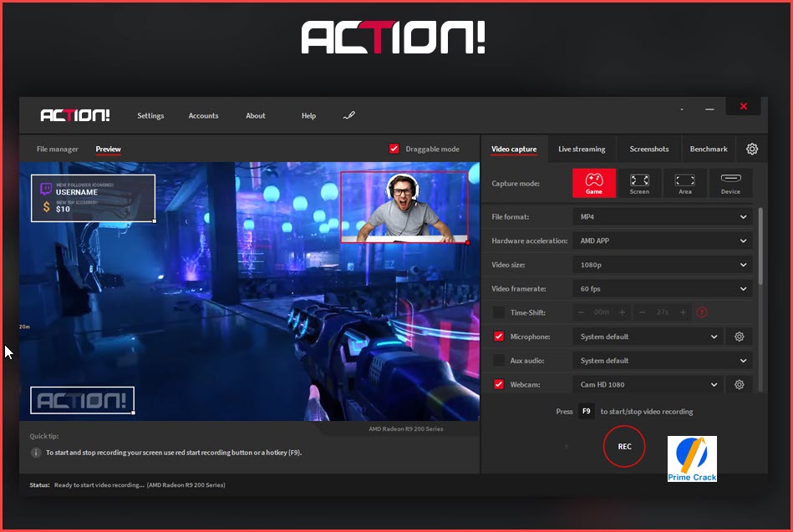Disable Draggable mode checkbox
Image resolution: width=793 pixels, height=532 pixels.
(394, 149)
